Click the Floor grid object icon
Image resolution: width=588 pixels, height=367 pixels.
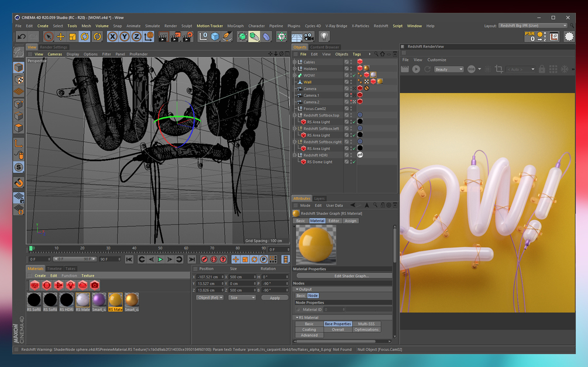[x=297, y=37]
